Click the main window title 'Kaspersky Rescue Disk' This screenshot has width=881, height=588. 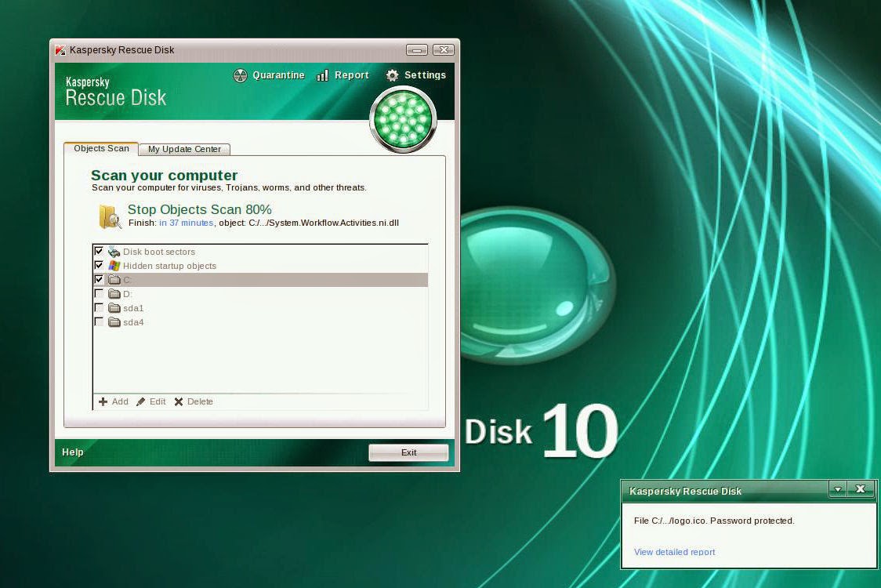(x=122, y=50)
